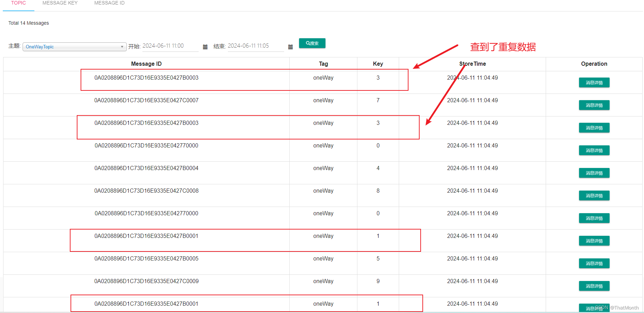Select message ID 0A0208896D1C73D16E9335E0427C0009

(146, 281)
